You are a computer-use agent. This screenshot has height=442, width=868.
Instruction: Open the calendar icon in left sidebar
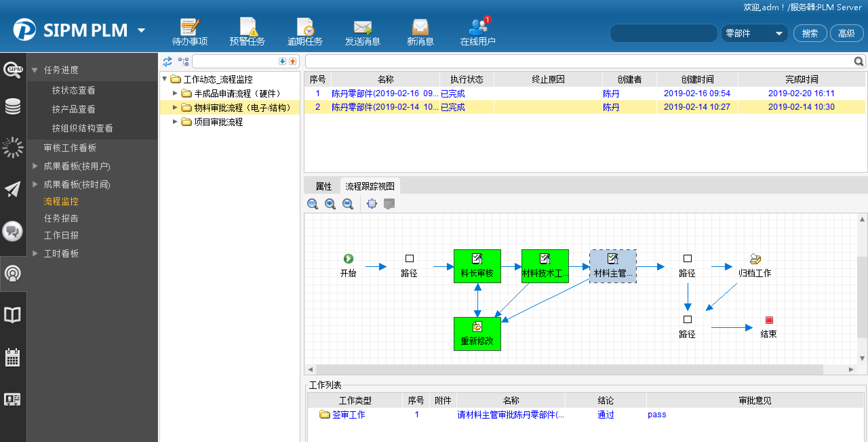coord(13,357)
